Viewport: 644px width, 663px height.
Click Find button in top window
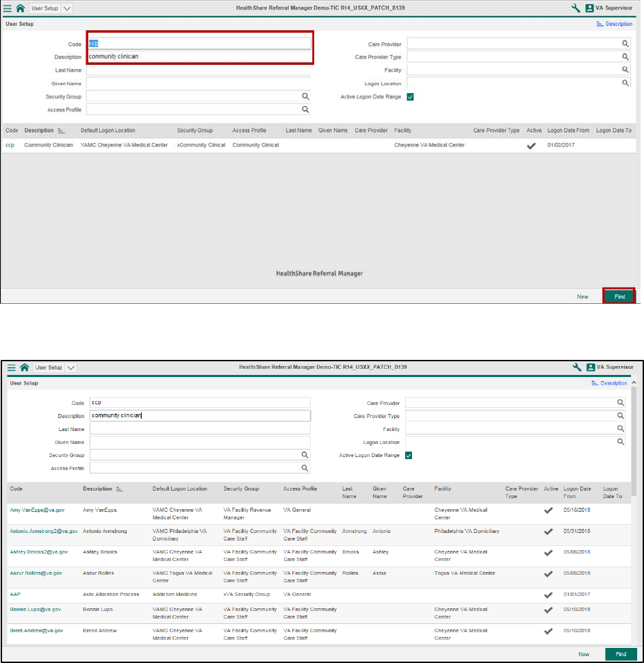tap(619, 296)
